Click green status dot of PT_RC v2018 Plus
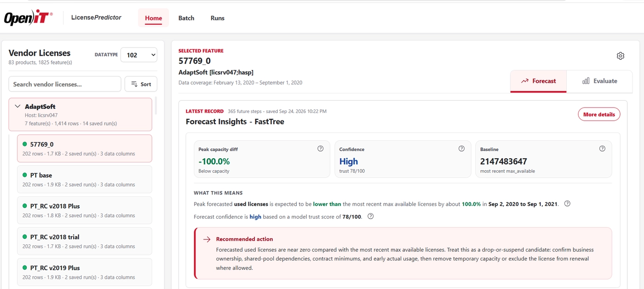644x289 pixels. [25, 206]
